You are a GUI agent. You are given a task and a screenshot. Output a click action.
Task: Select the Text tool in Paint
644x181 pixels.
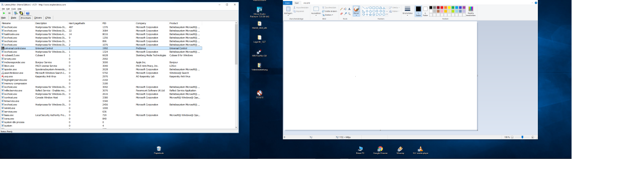point(349,9)
